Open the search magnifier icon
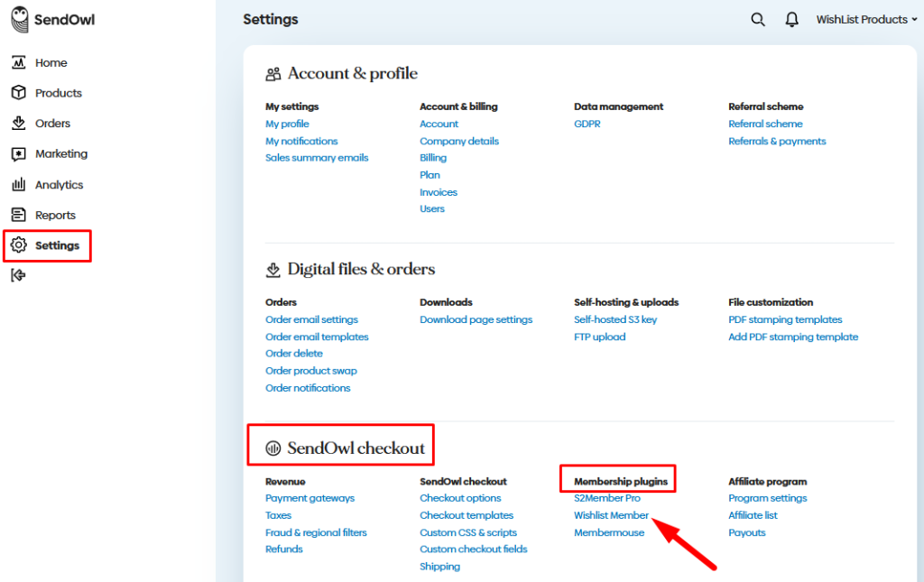 click(x=758, y=20)
